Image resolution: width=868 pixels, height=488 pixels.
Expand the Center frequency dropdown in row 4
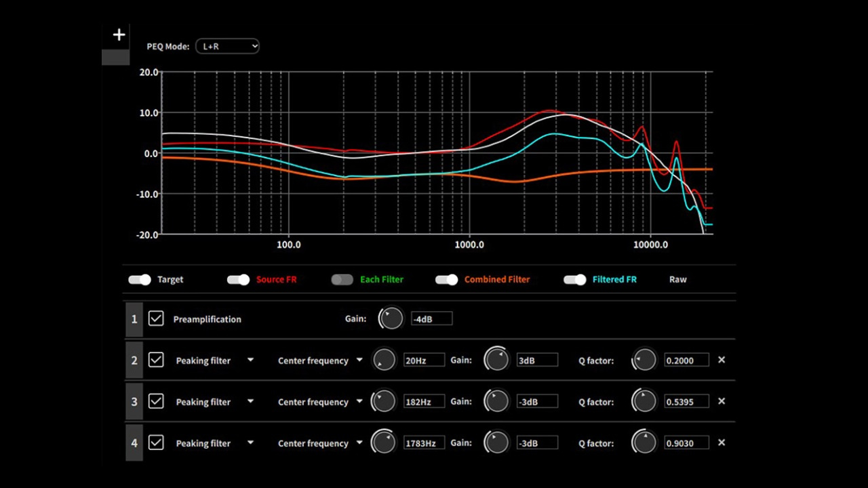tap(359, 443)
